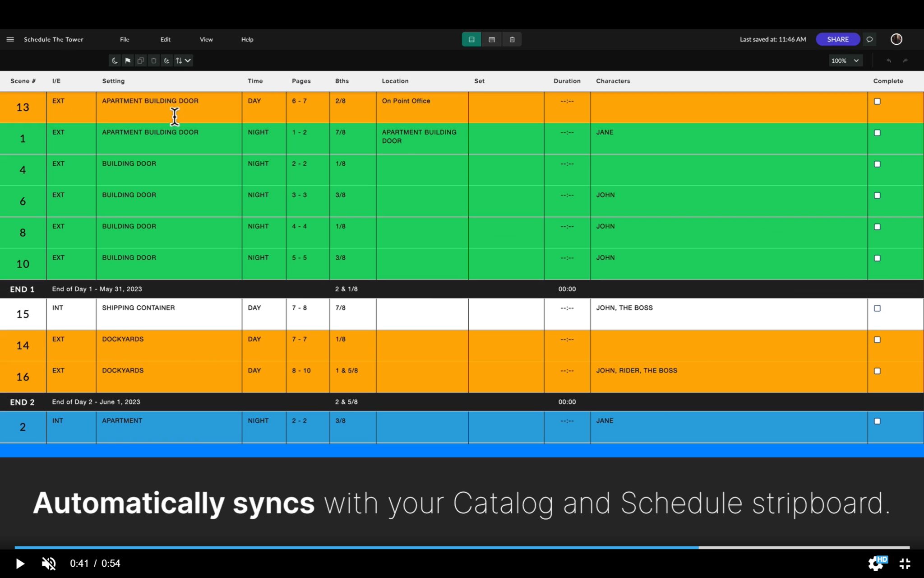Click the End of Day 1 banner
924x578 pixels.
click(x=462, y=289)
